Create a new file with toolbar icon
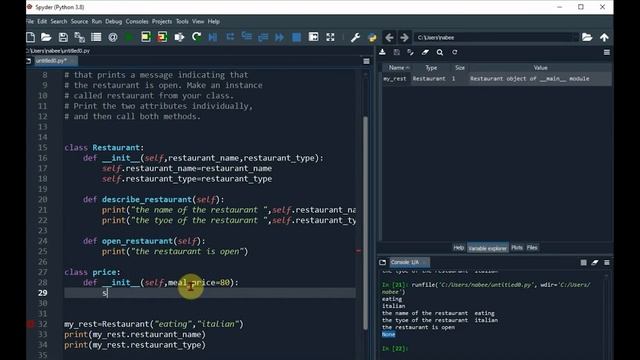Viewport: 640px width, 360px height. point(31,38)
